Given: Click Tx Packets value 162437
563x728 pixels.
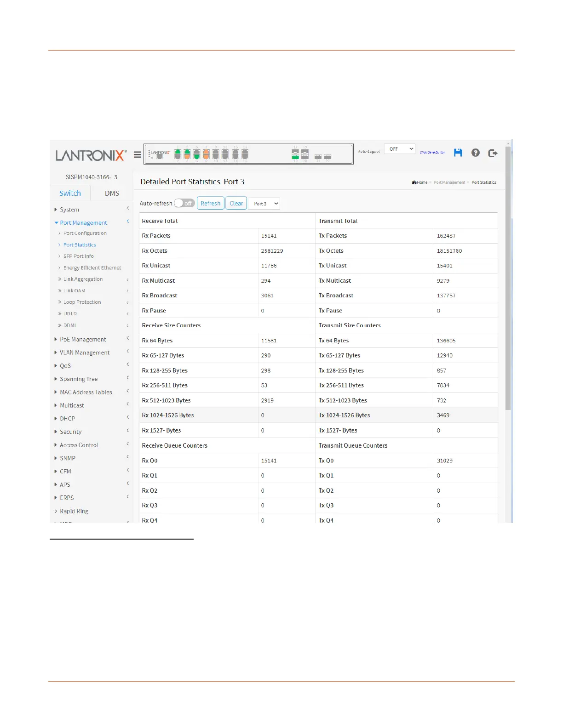Looking at the screenshot, I should (446, 236).
